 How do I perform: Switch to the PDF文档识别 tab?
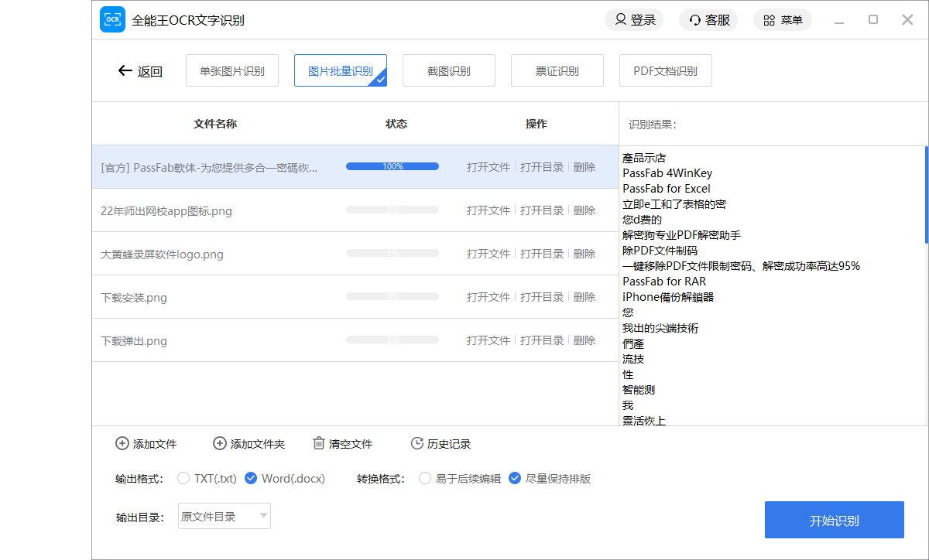click(665, 70)
